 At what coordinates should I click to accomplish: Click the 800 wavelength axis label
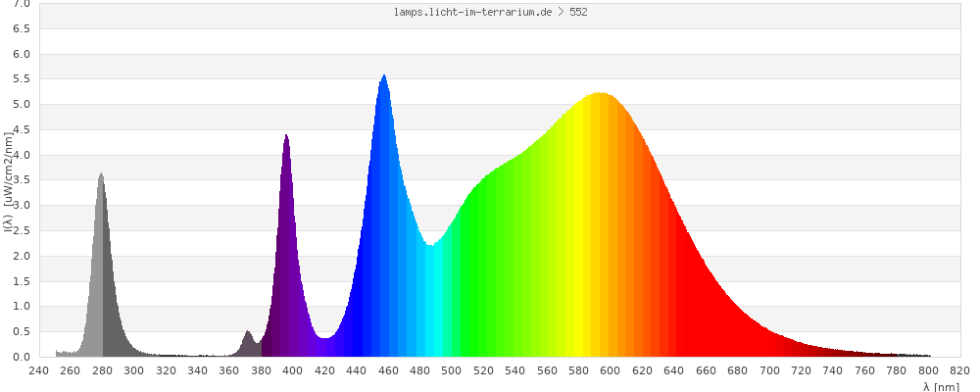pos(927,371)
